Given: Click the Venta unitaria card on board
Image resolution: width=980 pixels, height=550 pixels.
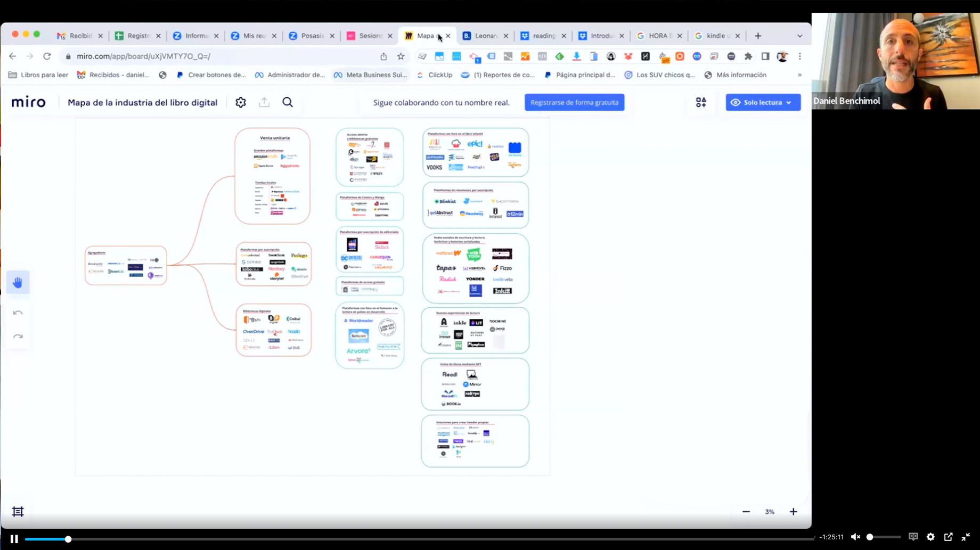Looking at the screenshot, I should click(x=273, y=176).
